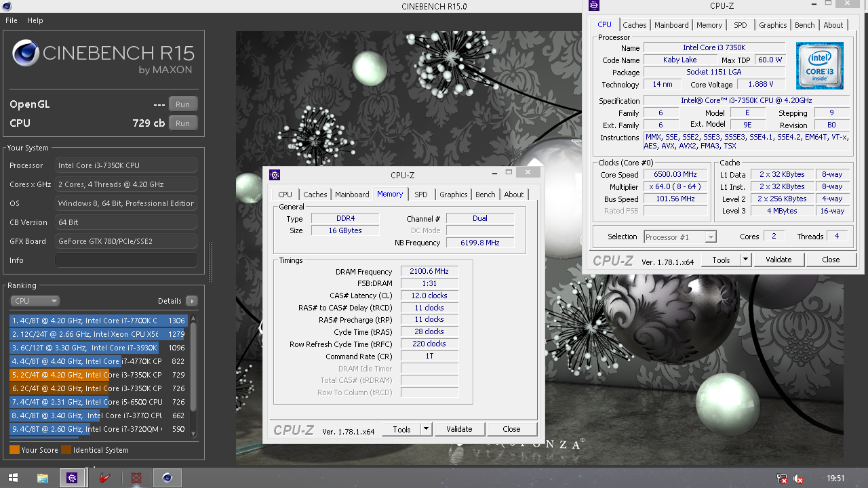Click the Your Score orange legend swatch

(14, 450)
